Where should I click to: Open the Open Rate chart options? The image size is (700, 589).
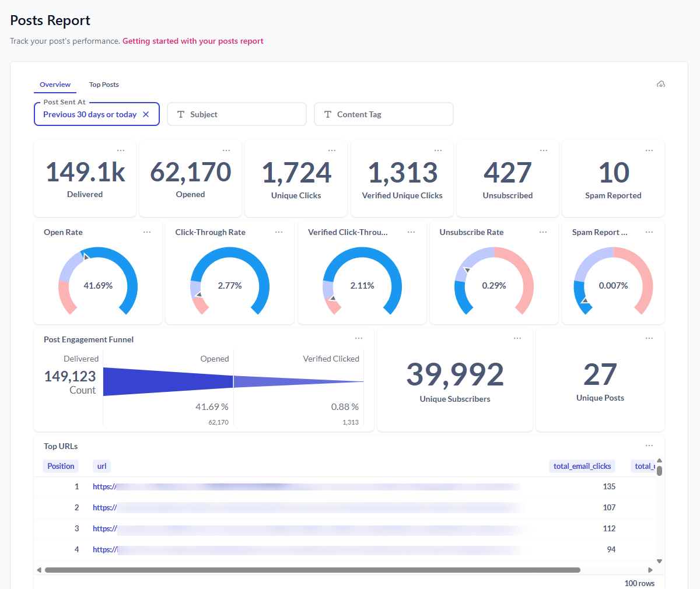point(147,232)
